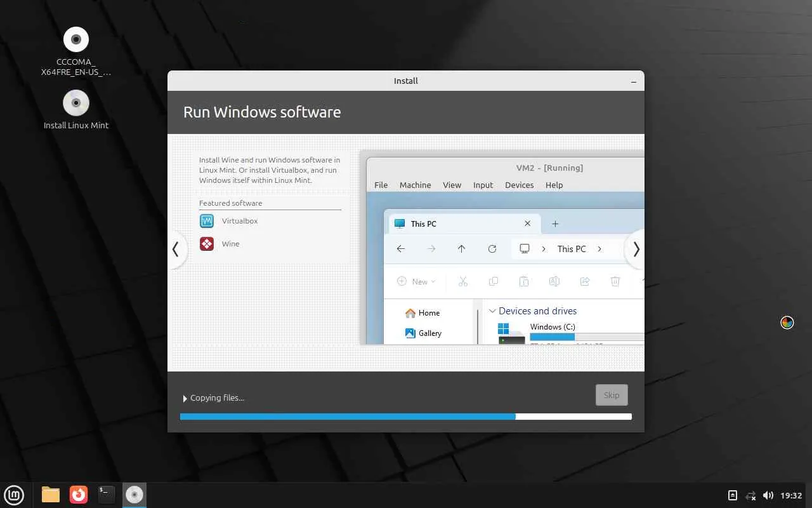Open the View menu in the VM2 slide
Screen dimensions: 812x508
tap(452, 185)
